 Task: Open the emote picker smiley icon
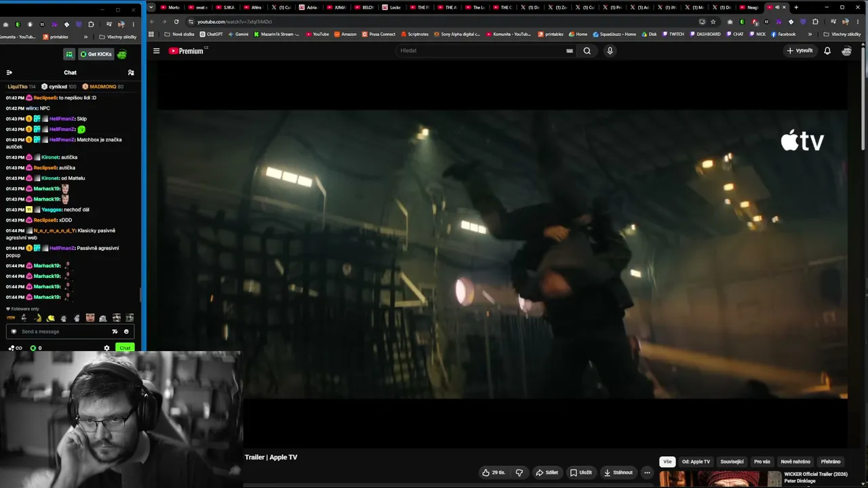[126, 331]
